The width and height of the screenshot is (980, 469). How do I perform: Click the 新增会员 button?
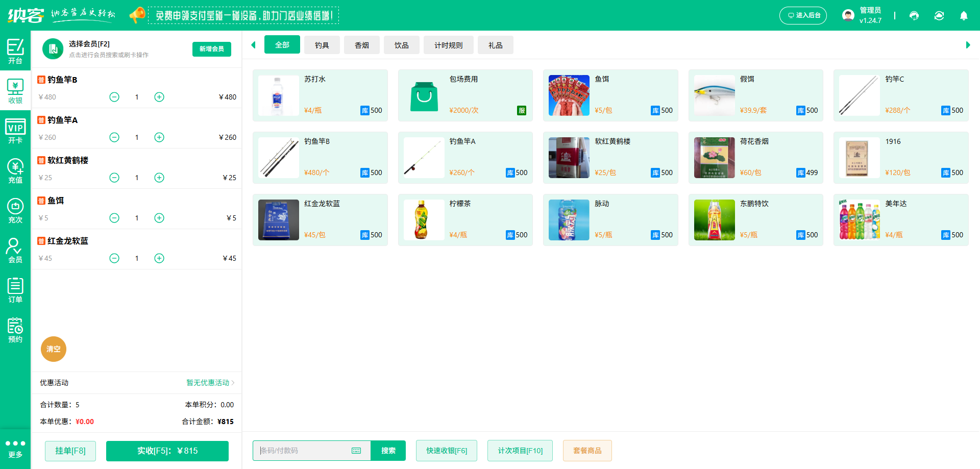[212, 49]
